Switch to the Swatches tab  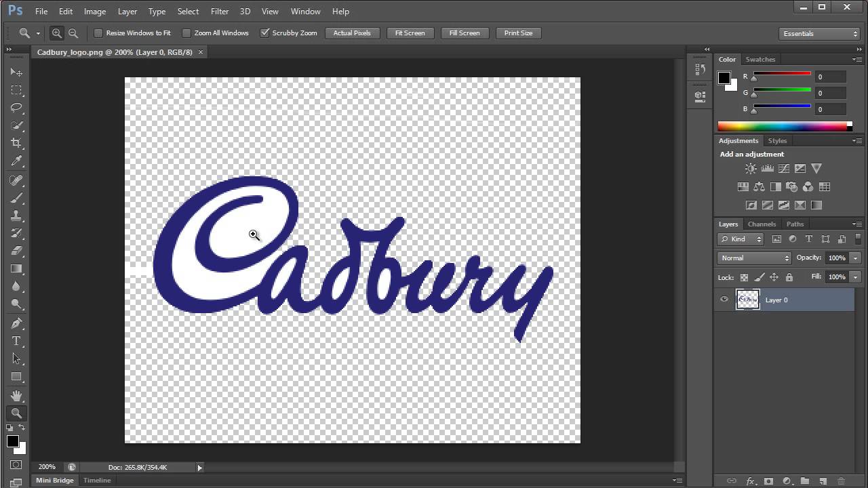click(760, 60)
